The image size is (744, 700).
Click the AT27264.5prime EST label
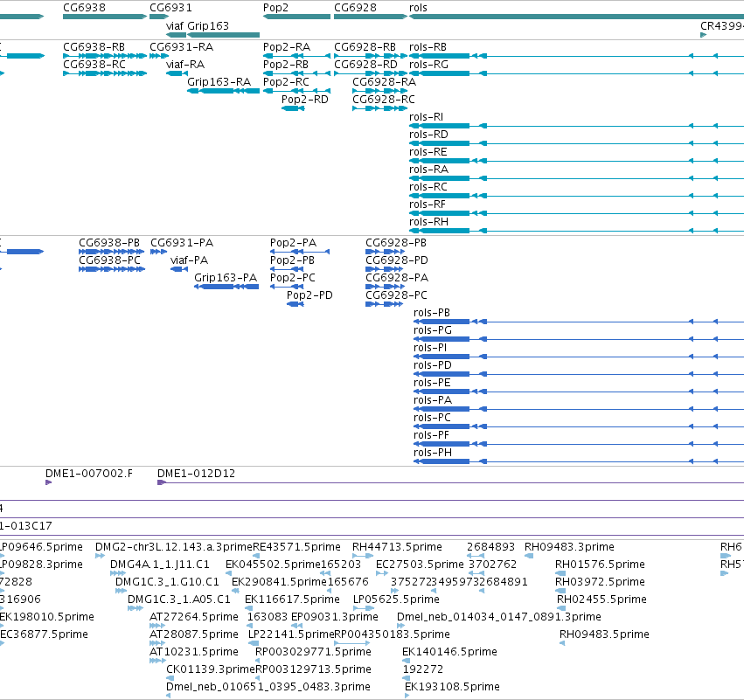tap(194, 618)
